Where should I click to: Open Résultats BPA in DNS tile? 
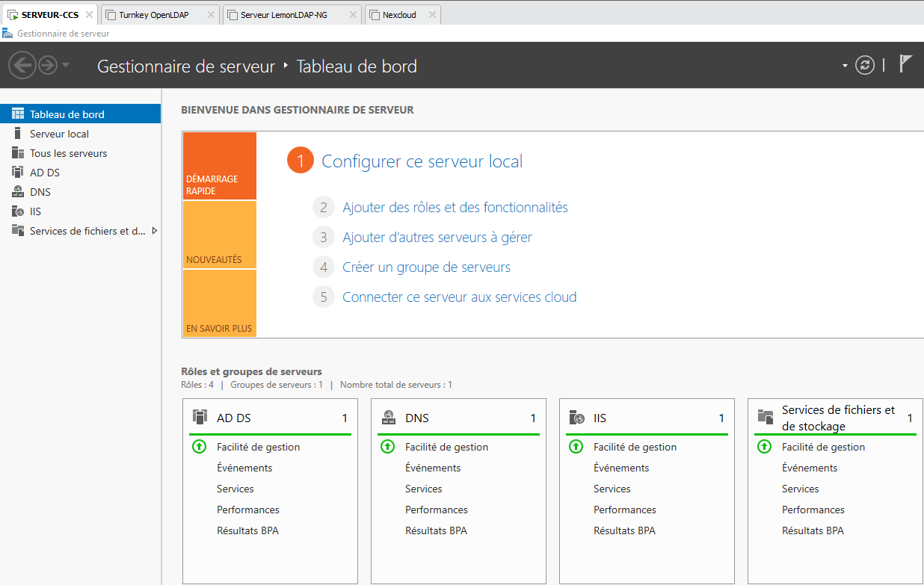coord(436,530)
